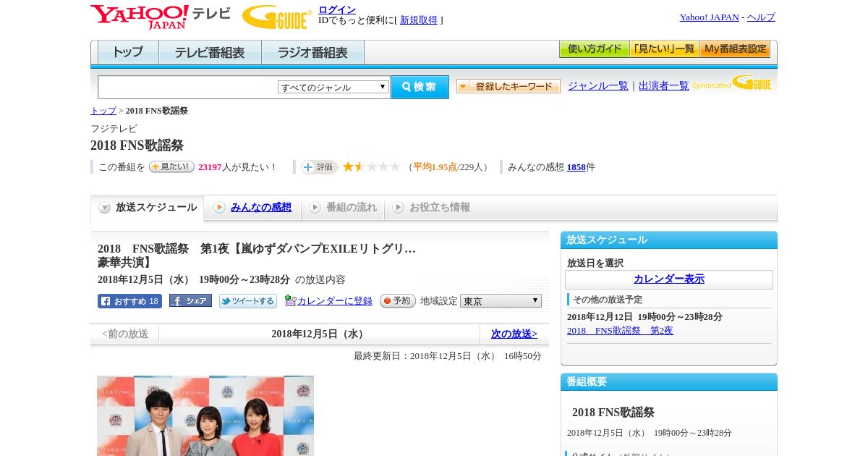Click the 「見たい!」一覧 button
This screenshot has height=456, width=868.
[665, 49]
